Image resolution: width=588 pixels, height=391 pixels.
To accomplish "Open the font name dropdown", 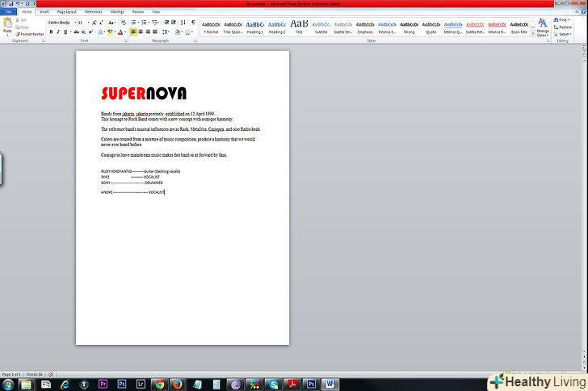I will [x=75, y=23].
